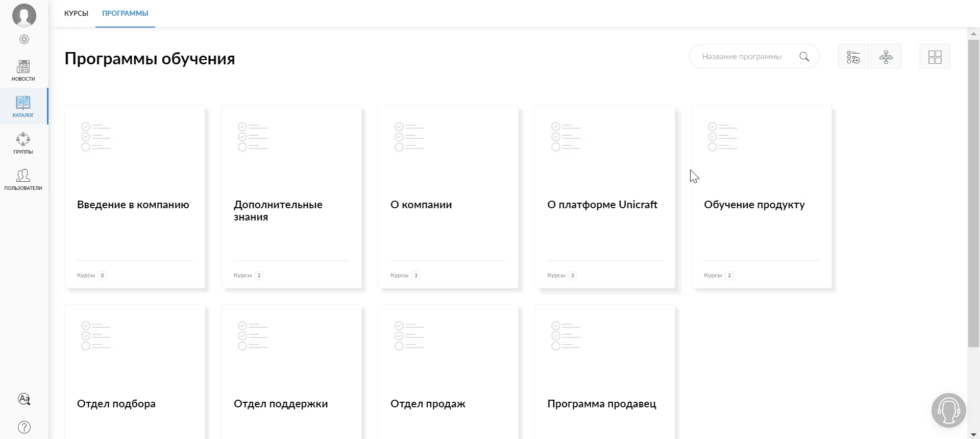Open the user profile avatar
Screen dimensions: 980x439
(x=24, y=15)
